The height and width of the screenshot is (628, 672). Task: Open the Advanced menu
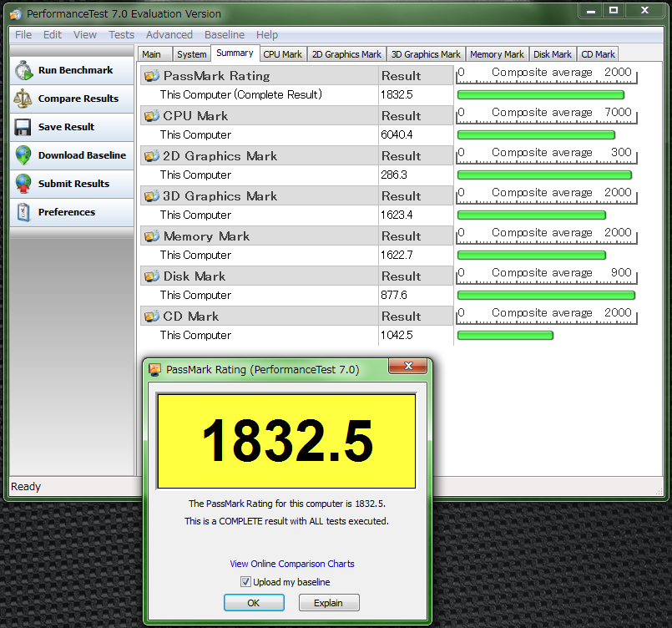[x=169, y=35]
